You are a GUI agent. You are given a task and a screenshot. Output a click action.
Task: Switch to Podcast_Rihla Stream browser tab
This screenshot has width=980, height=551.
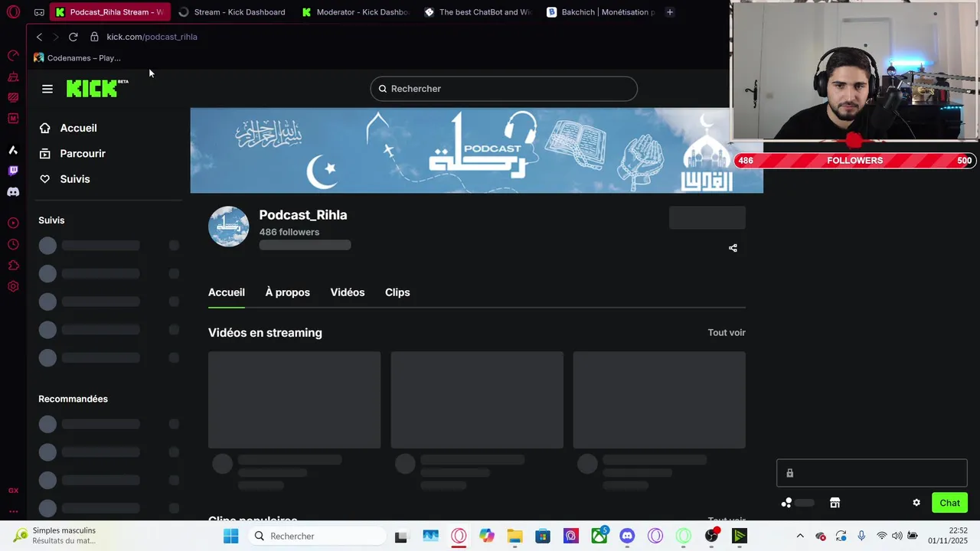[109, 12]
